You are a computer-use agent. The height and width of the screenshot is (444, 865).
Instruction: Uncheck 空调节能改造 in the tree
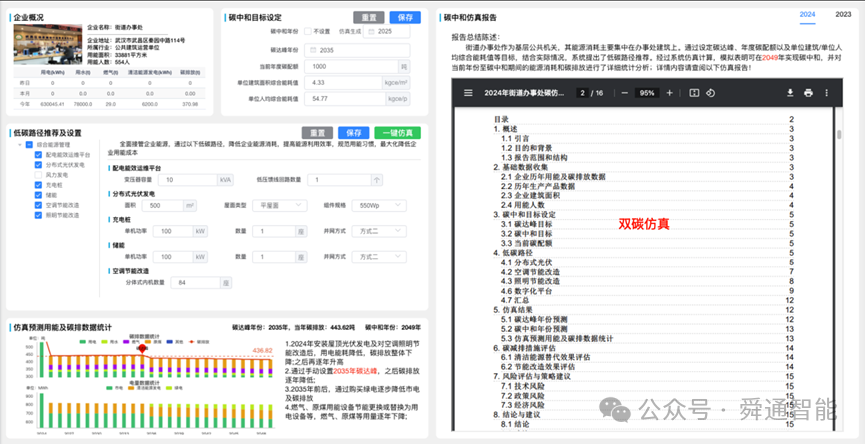tap(38, 205)
